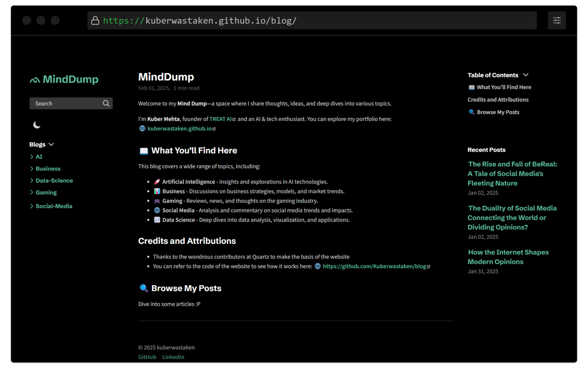Open the github.com/Kuberwastaken/blog link
The height and width of the screenshot is (368, 588).
(374, 266)
